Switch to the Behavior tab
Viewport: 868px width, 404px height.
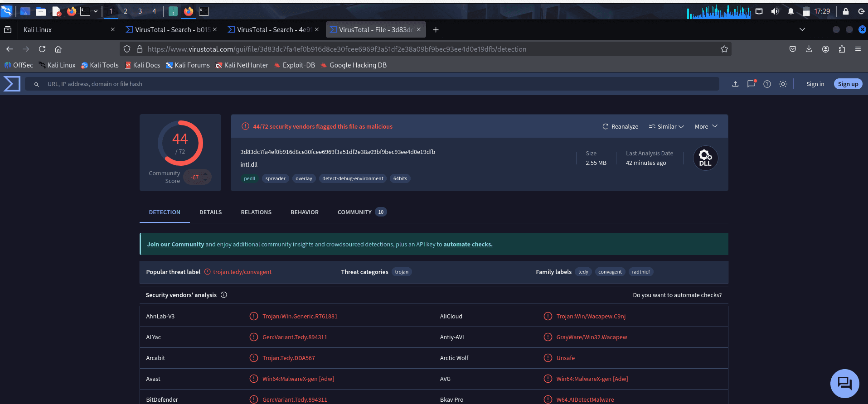click(305, 212)
